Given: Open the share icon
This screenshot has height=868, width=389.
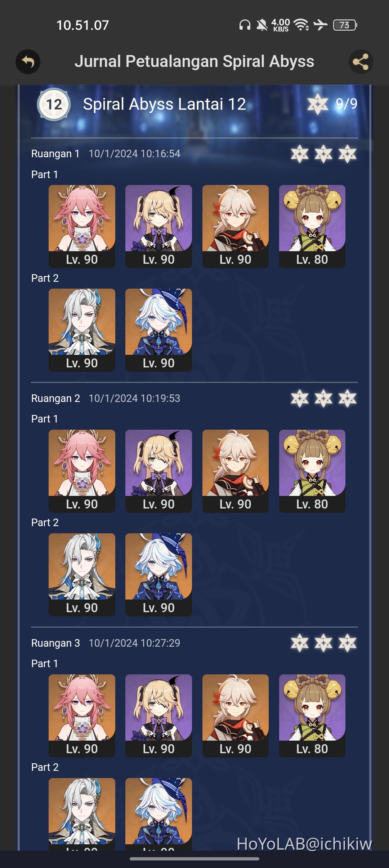Looking at the screenshot, I should [x=361, y=62].
